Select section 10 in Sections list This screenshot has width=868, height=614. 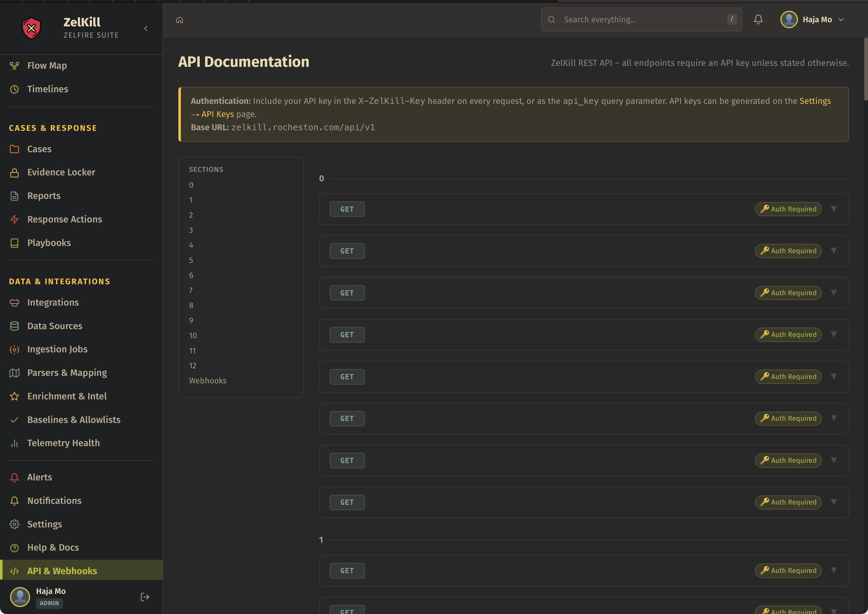pos(193,335)
